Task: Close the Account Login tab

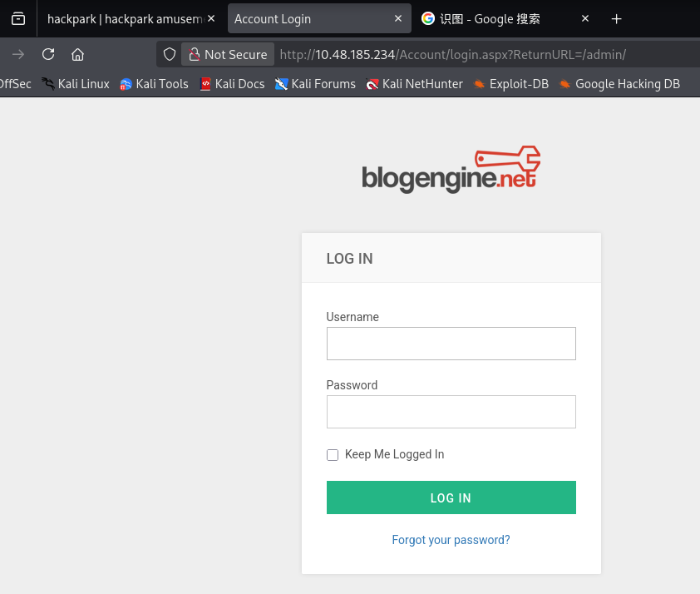Action: (x=398, y=18)
